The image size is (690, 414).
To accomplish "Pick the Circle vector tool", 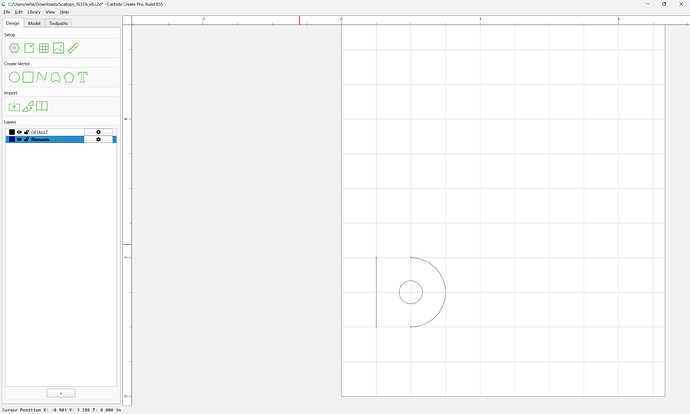I will (x=14, y=77).
